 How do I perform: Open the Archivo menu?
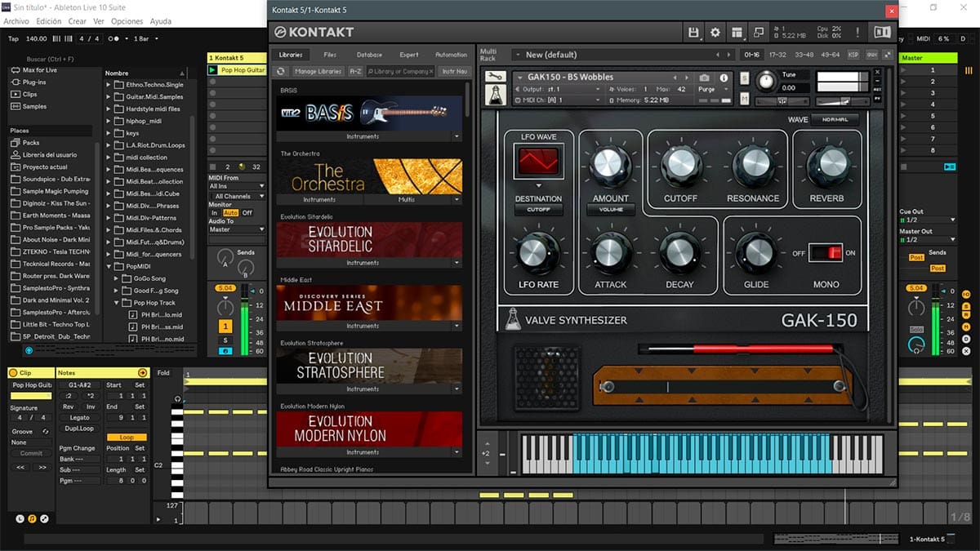[x=17, y=21]
